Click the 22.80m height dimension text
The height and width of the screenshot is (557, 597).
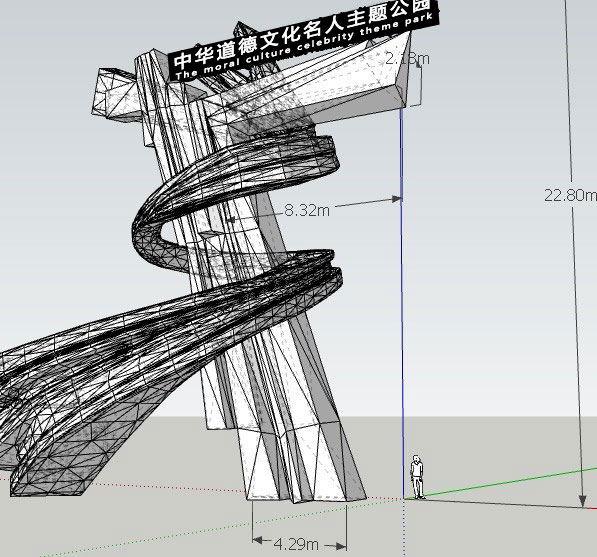(x=570, y=195)
